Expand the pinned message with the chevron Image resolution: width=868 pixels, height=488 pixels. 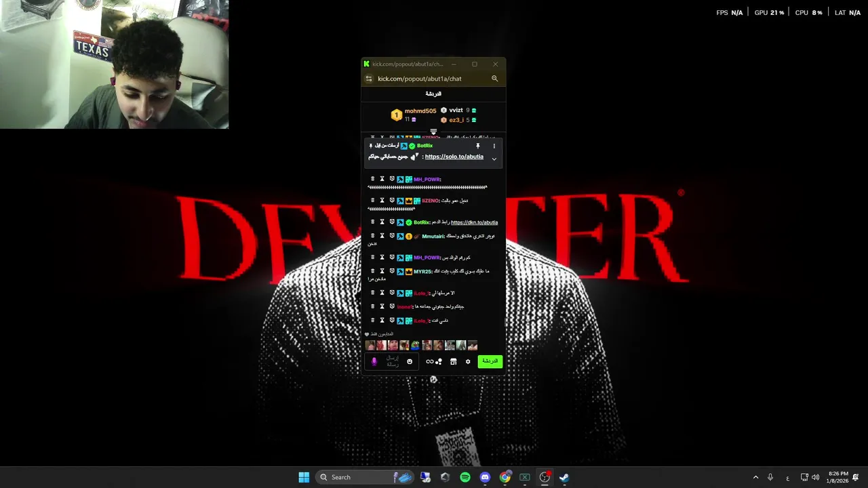point(494,159)
